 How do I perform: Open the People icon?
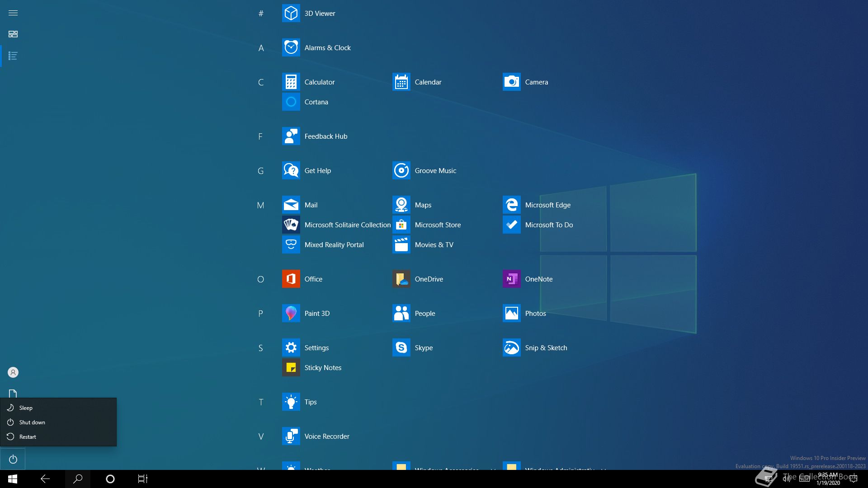[x=401, y=314]
